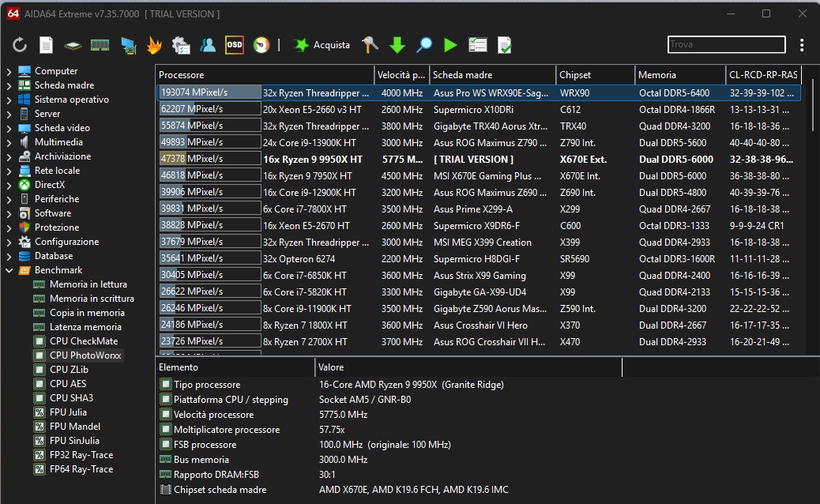The height and width of the screenshot is (504, 820).
Task: Sort by Processore column header
Action: coord(265,75)
